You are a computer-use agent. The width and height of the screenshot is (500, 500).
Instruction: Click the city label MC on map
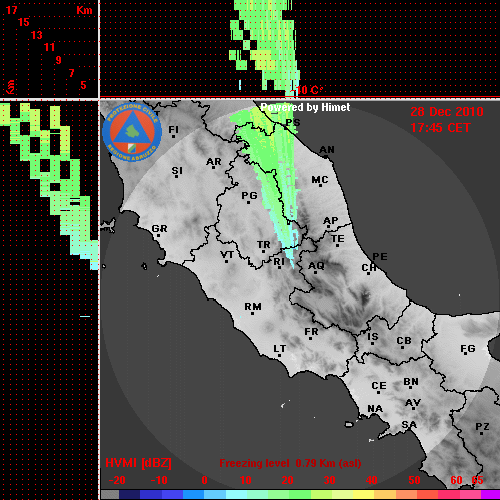[x=320, y=180]
